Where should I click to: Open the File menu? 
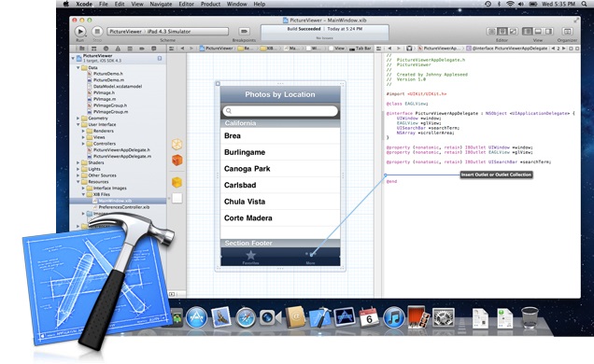point(104,4)
